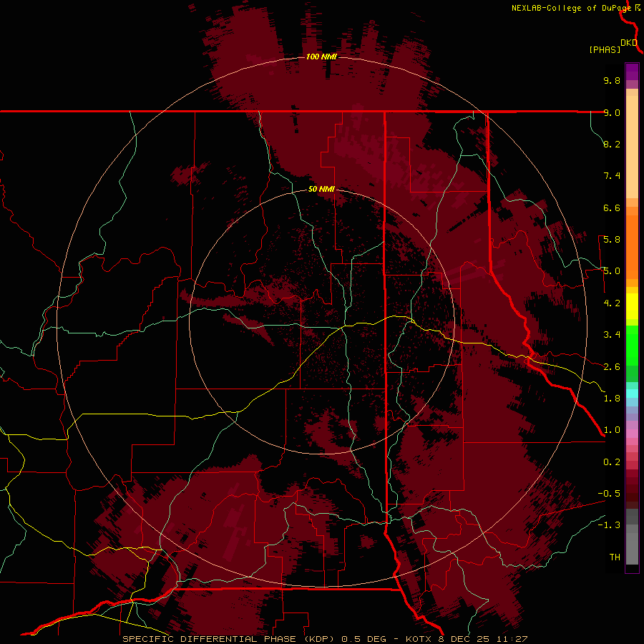
Task: Click the 7.4 scale value
Action: [612, 176]
